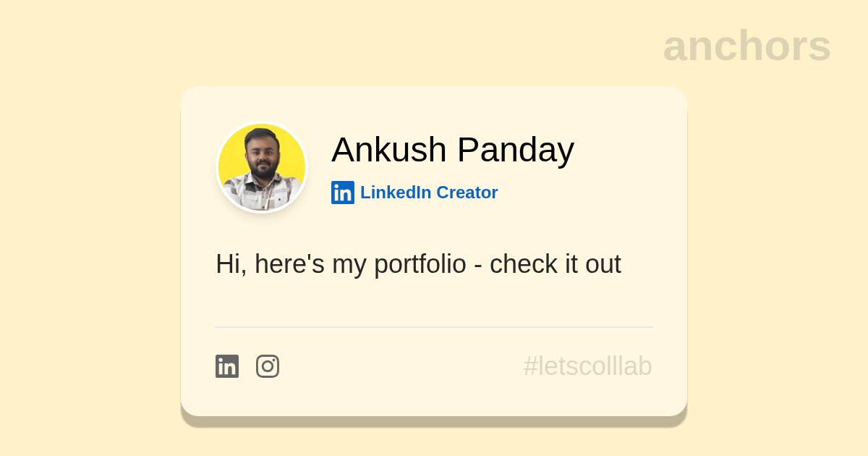Click the surname "Panday" in the heading
This screenshot has height=456, width=868.
516,150
